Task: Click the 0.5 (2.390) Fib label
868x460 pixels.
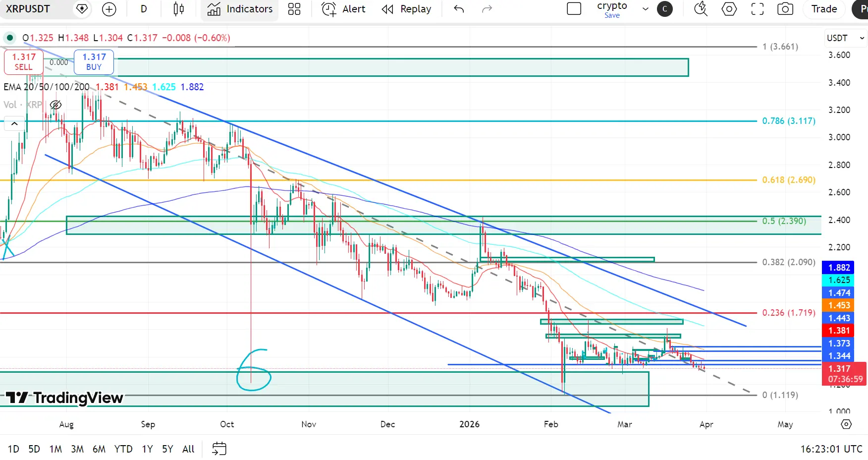Action: 784,221
